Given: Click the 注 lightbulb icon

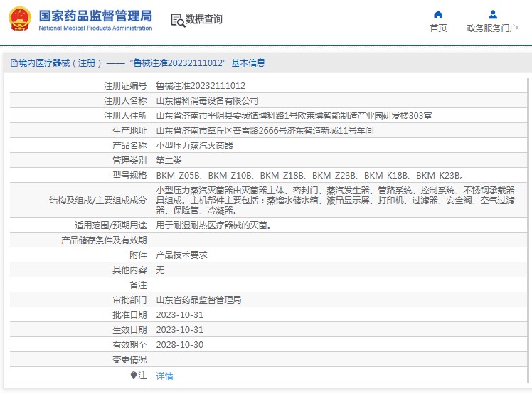Looking at the screenshot, I should point(133,375).
